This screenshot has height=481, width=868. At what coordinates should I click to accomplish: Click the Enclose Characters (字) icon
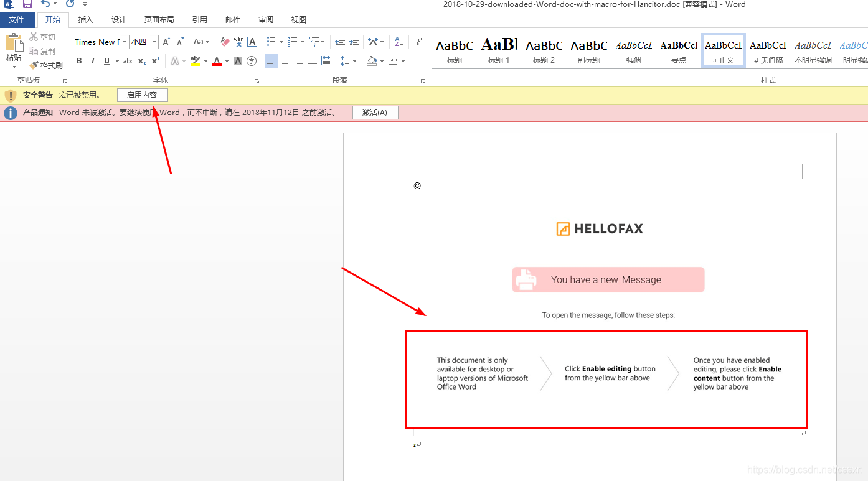pos(252,61)
